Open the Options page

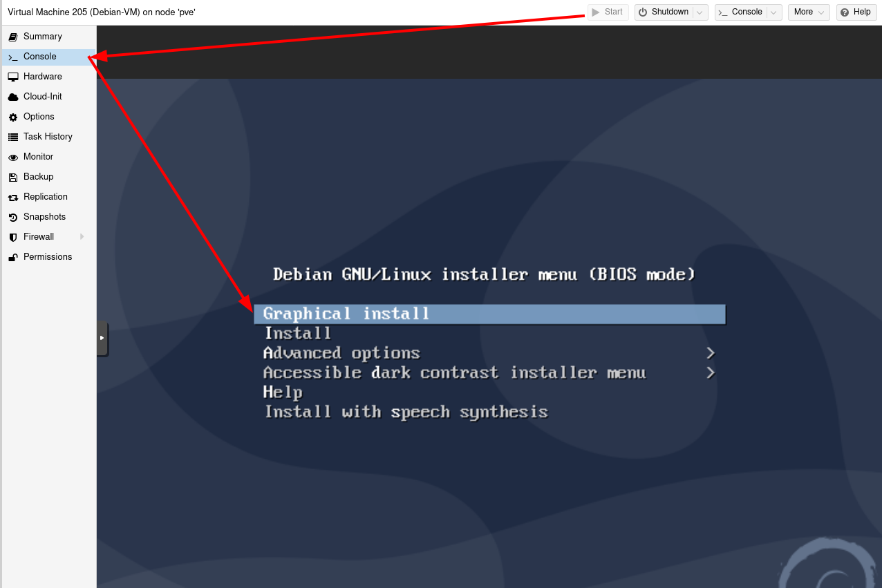coord(49,117)
